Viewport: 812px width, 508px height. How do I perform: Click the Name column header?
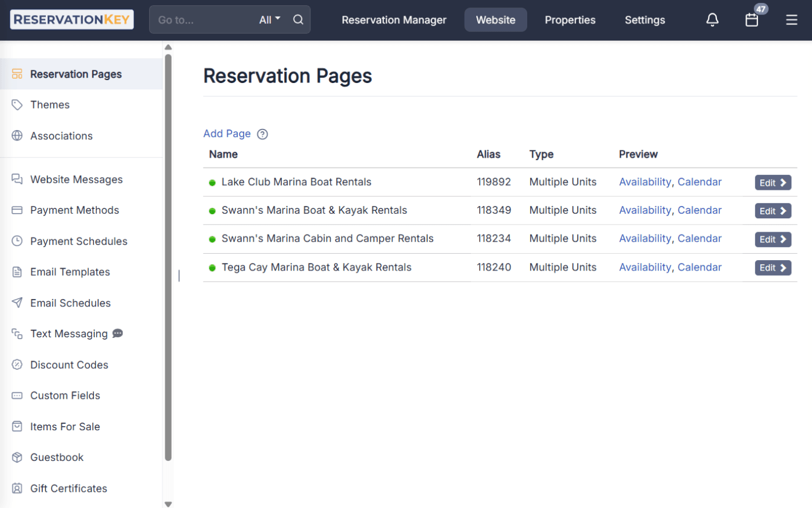(223, 154)
